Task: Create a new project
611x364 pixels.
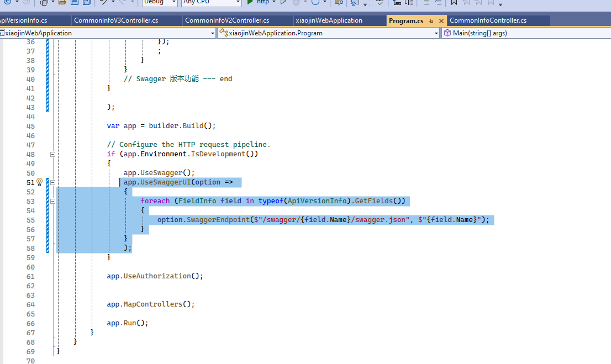Action: [x=44, y=3]
